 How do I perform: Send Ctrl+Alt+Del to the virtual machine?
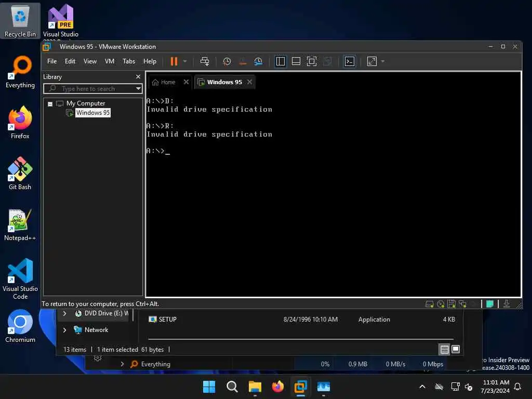205,61
